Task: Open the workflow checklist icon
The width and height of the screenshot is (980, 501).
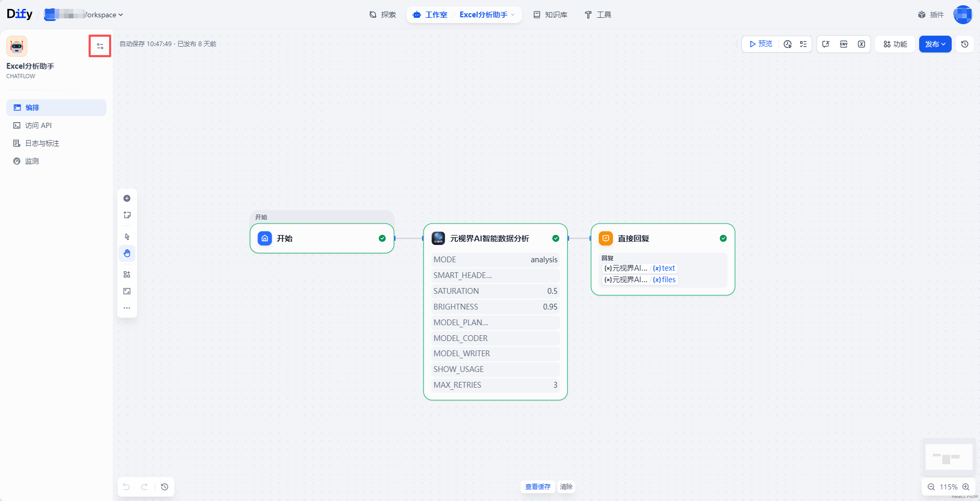Action: 803,44
